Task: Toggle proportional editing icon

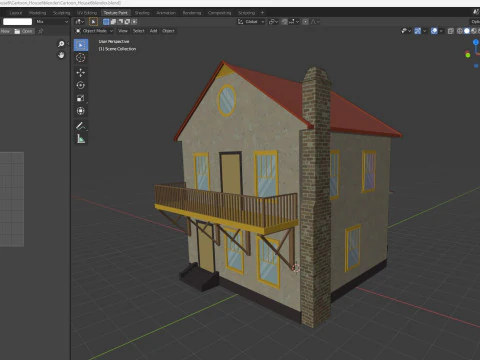Action: pos(305,22)
